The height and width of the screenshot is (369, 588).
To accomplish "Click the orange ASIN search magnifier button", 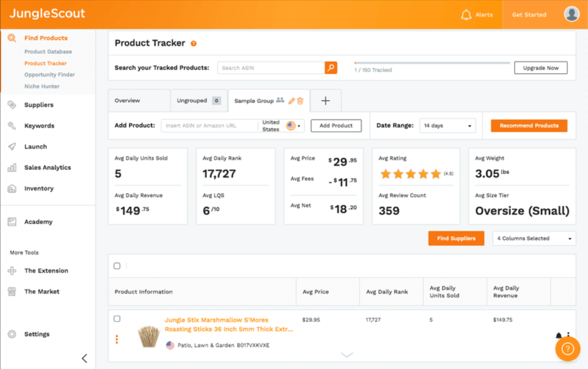I will pyautogui.click(x=331, y=68).
